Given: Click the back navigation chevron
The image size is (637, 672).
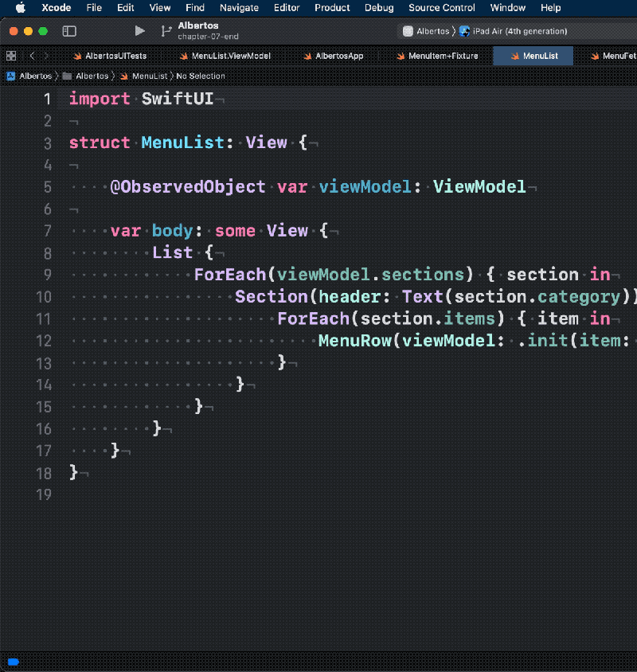Looking at the screenshot, I should [31, 56].
